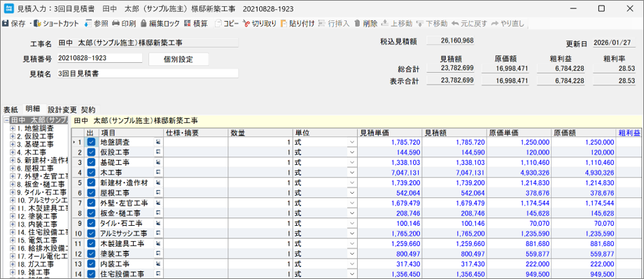This screenshot has height=279, width=644.
Task: Click the detail icon beside 屋根工事 row
Action: 157,193
